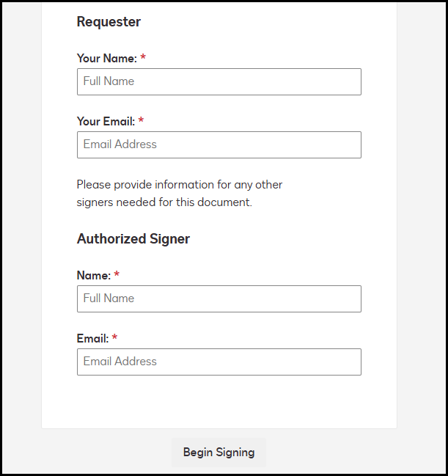Click the Authorized Signer section heading

(x=133, y=239)
